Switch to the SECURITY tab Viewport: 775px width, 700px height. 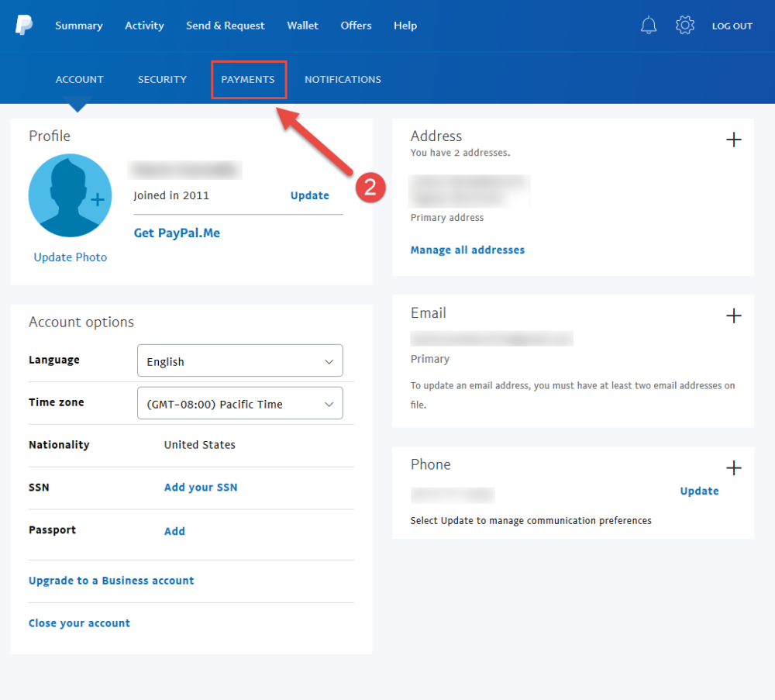[162, 80]
